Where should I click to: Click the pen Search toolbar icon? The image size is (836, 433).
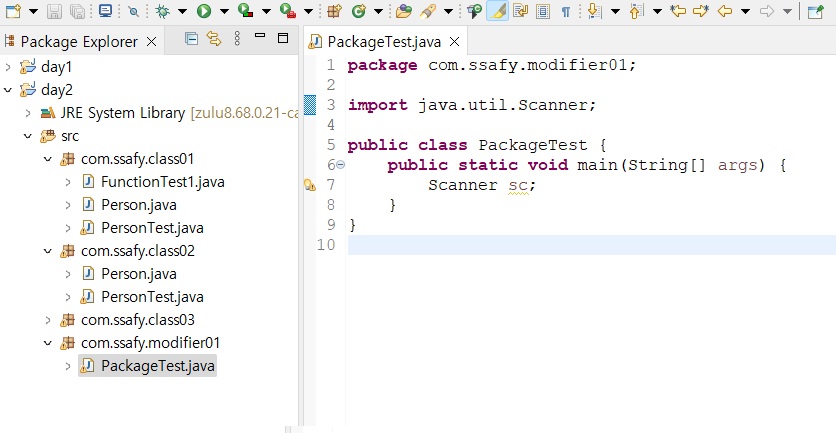tap(428, 11)
